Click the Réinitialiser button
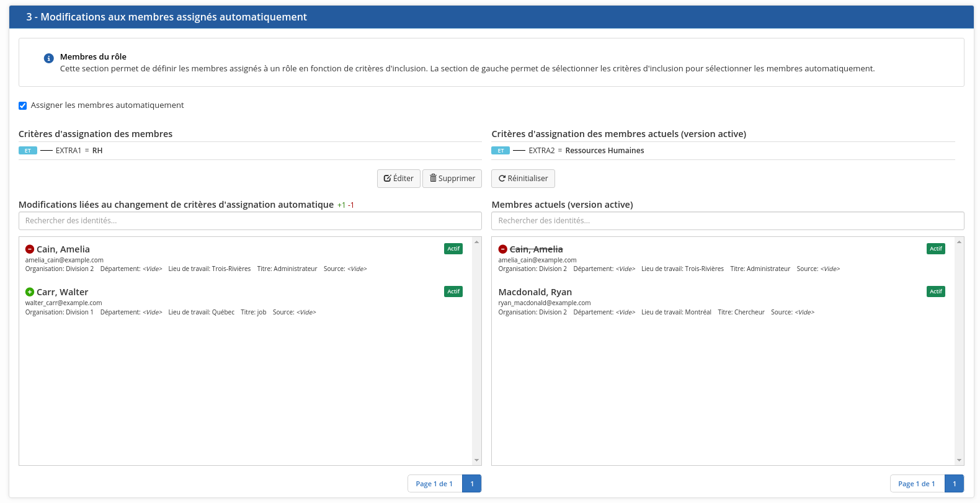Viewport: 980px width, 503px height. [x=523, y=179]
